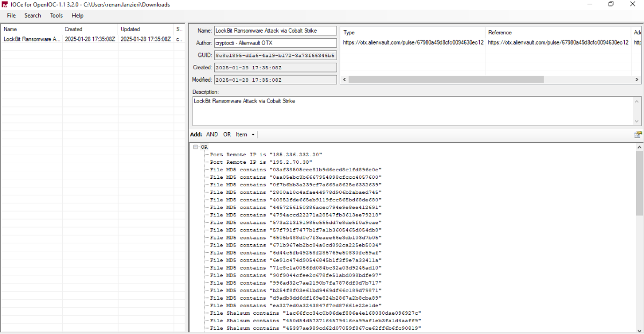
Task: Select File MD5 item starting 6d44c5fb4925
Action: click(x=296, y=252)
